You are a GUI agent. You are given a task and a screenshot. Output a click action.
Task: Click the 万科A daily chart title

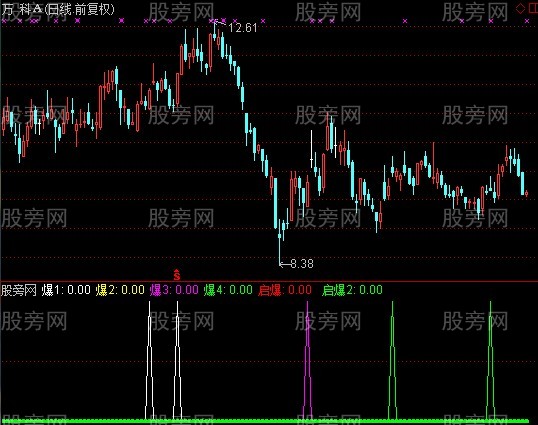(58, 9)
